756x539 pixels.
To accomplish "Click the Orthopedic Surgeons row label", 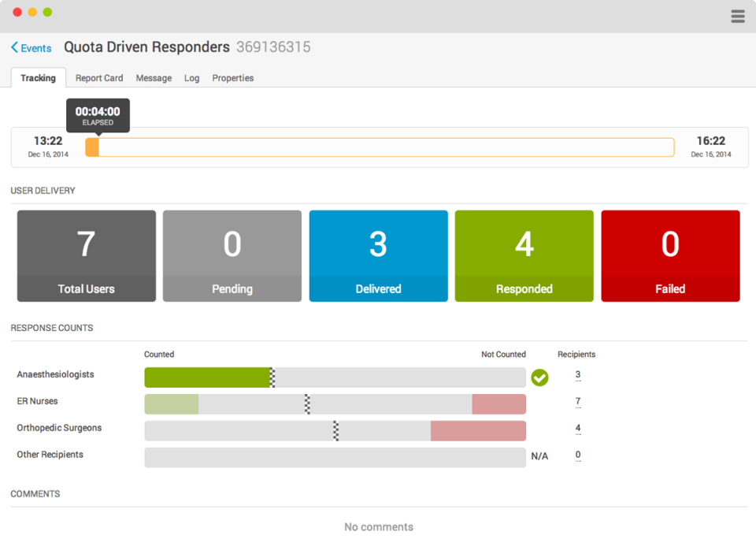I will click(59, 428).
